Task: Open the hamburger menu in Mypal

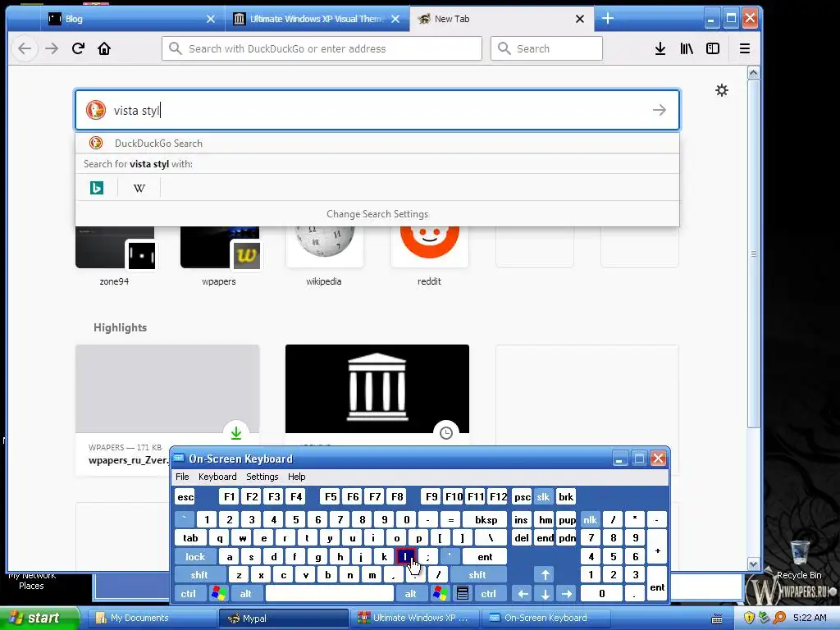Action: (744, 48)
